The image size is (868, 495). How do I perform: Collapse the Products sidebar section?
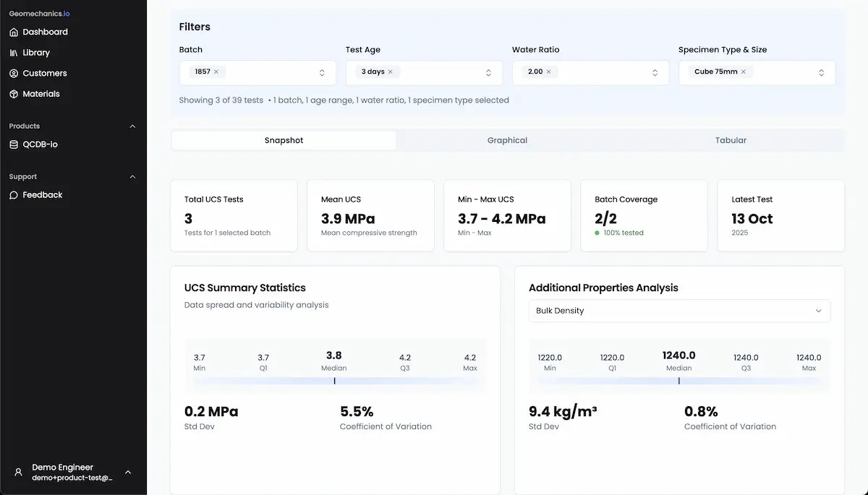(132, 126)
